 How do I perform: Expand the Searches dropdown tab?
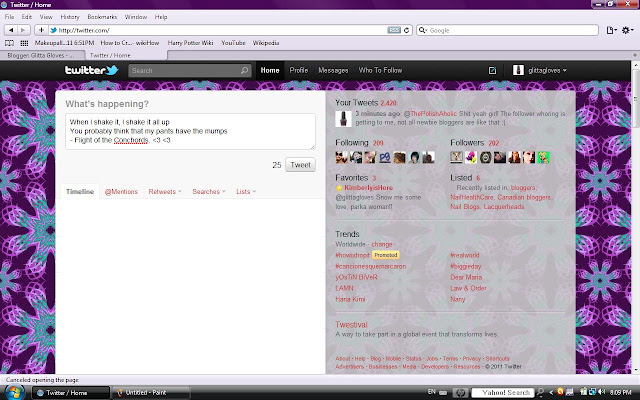tap(209, 191)
